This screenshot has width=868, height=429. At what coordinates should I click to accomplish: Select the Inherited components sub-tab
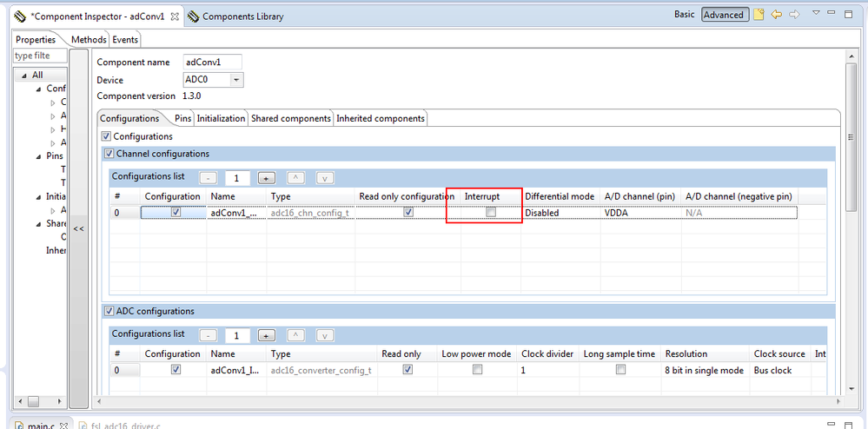tap(381, 118)
